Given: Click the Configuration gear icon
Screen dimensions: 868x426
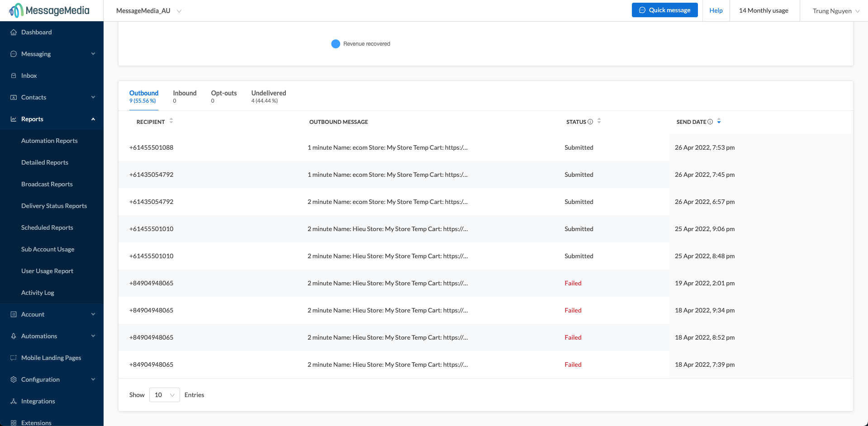Looking at the screenshot, I should pyautogui.click(x=14, y=379).
